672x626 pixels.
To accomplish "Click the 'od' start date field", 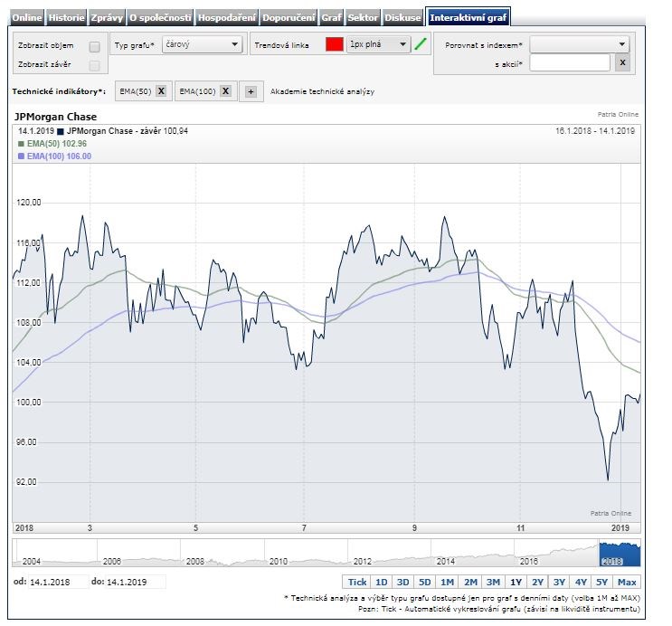I will click(57, 582).
